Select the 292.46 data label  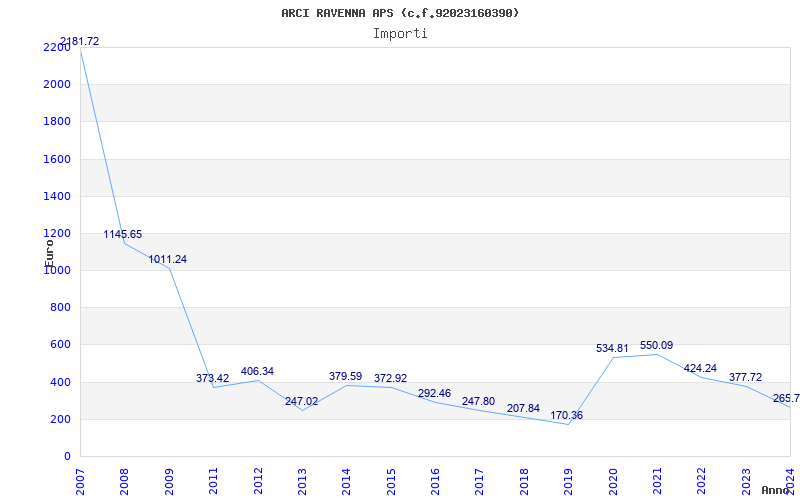point(434,393)
